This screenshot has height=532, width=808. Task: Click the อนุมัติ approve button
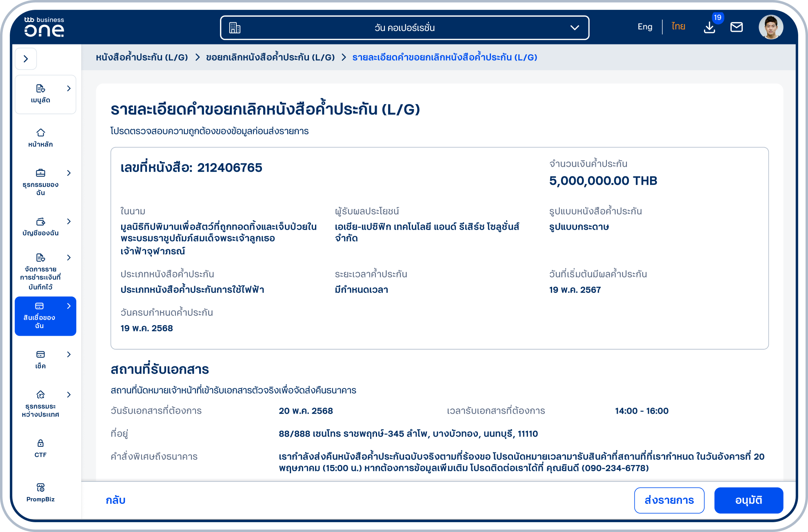click(749, 500)
